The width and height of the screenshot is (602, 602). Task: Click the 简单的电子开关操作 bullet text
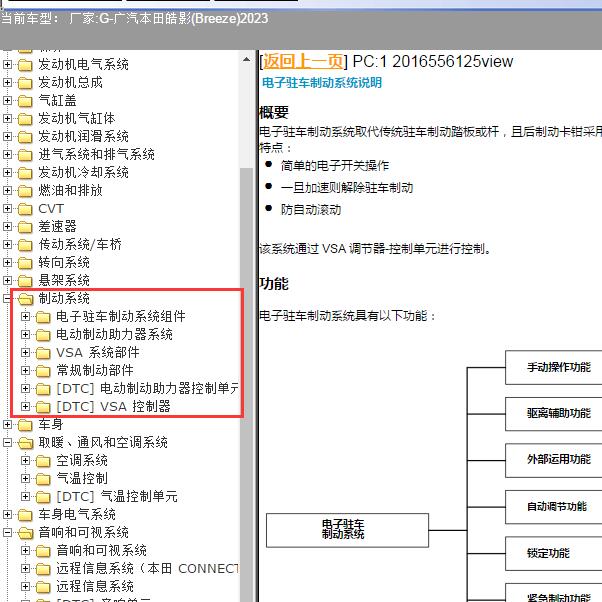point(334,166)
